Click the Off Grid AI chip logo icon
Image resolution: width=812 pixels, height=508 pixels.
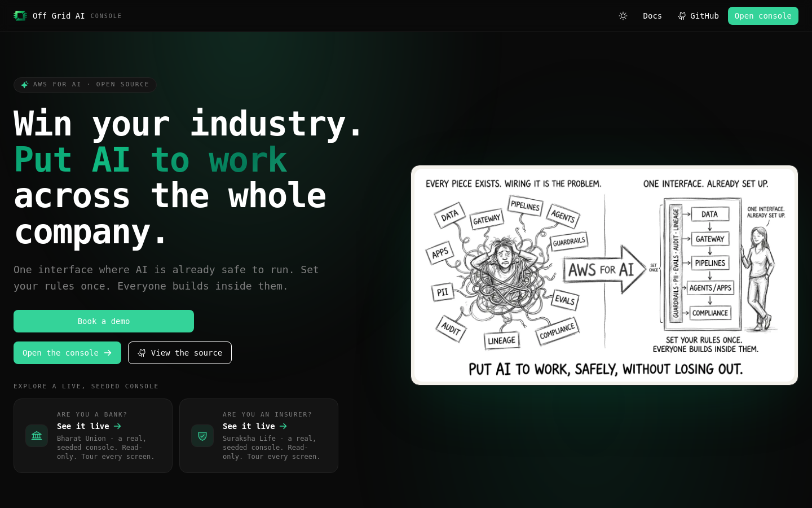[20, 16]
